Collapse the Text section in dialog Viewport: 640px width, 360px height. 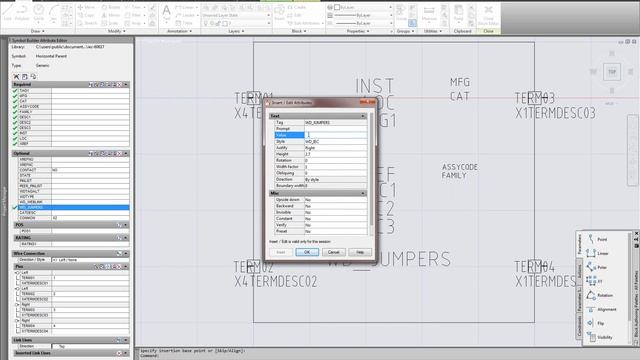[x=363, y=116]
